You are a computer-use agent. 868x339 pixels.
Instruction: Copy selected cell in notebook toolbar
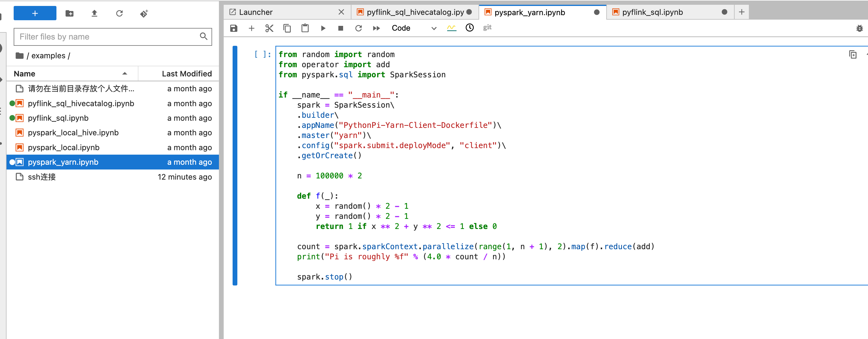coord(287,28)
